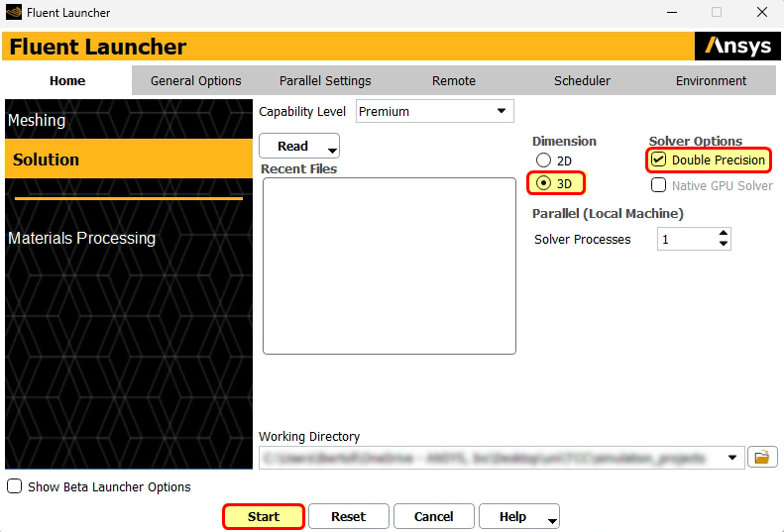Decrease Solver Processes with down arrow
The width and height of the screenshot is (784, 532).
723,244
